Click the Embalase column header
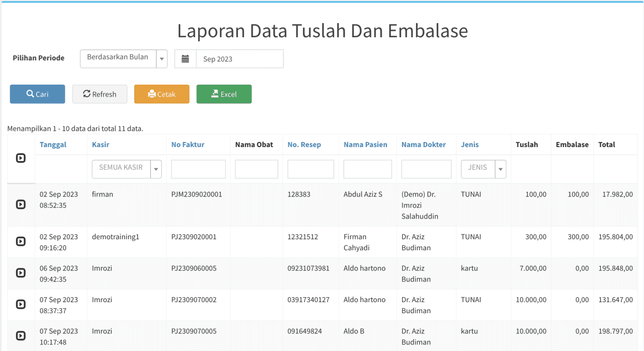Image resolution: width=644 pixels, height=351 pixels. pos(572,145)
